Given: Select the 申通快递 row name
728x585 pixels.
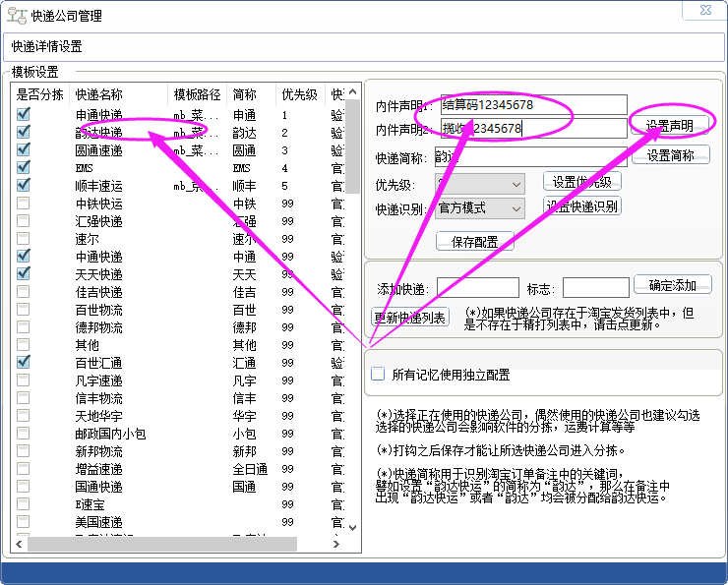Looking at the screenshot, I should 99,115.
